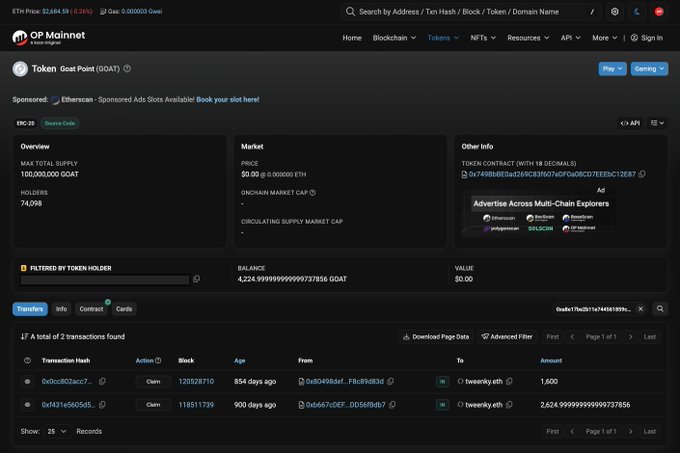The image size is (680, 453).
Task: Click Book your slot here link
Action: pyautogui.click(x=228, y=100)
